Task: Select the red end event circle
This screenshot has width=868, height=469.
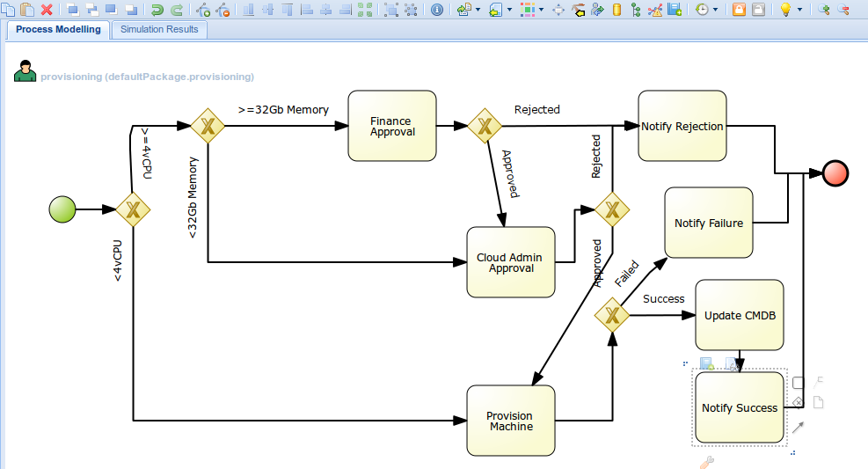Action: (x=835, y=173)
